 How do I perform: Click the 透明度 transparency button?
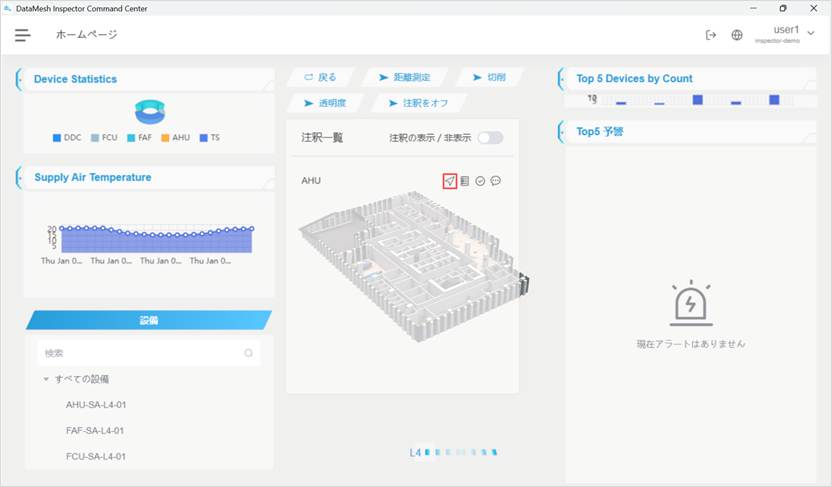click(324, 103)
